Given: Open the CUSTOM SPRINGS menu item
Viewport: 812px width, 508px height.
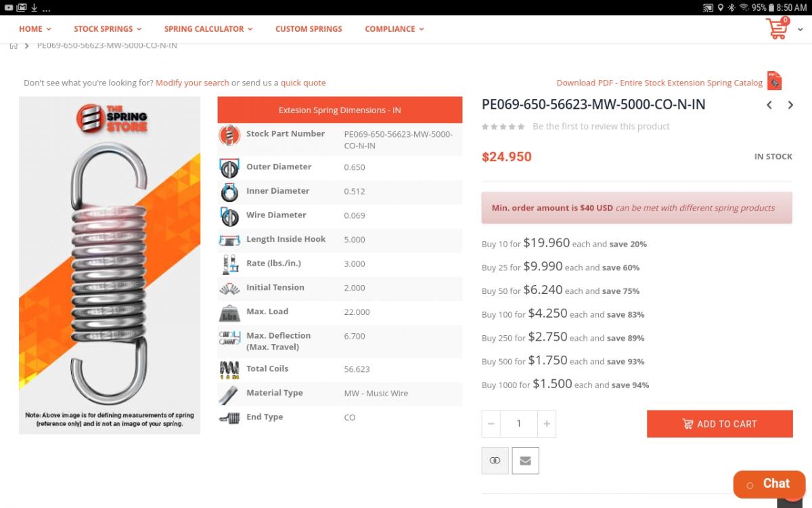Looking at the screenshot, I should [309, 29].
